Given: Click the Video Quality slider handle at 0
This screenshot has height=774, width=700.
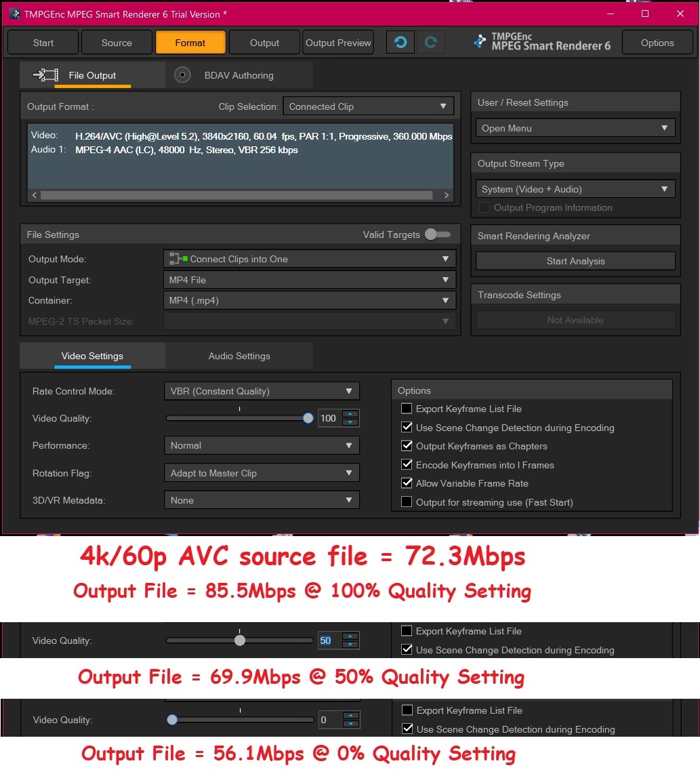Looking at the screenshot, I should coord(172,720).
